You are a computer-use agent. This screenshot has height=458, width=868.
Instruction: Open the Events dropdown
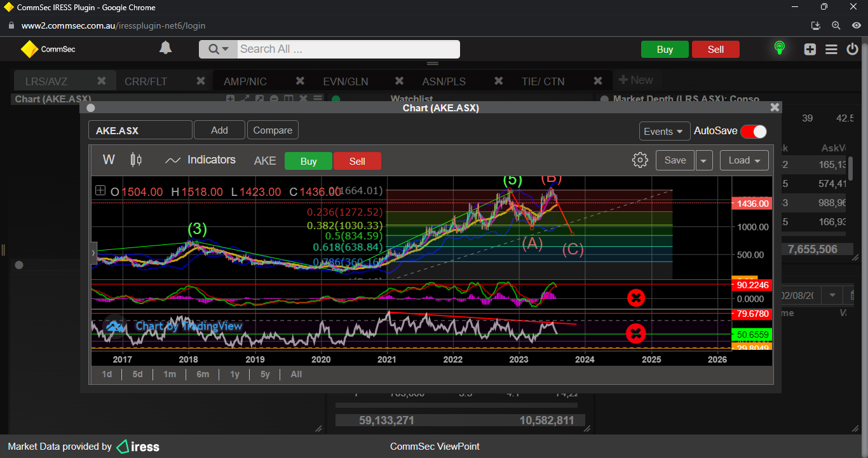[664, 131]
